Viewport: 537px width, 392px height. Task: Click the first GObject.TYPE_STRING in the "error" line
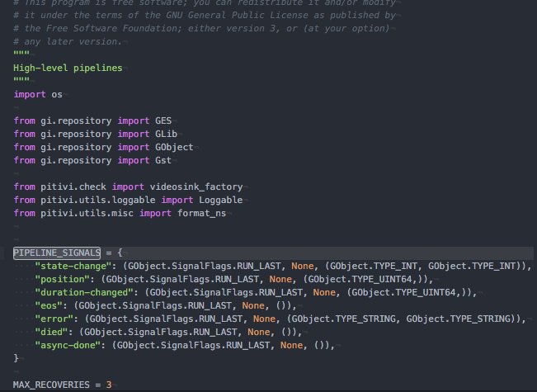tap(343, 319)
